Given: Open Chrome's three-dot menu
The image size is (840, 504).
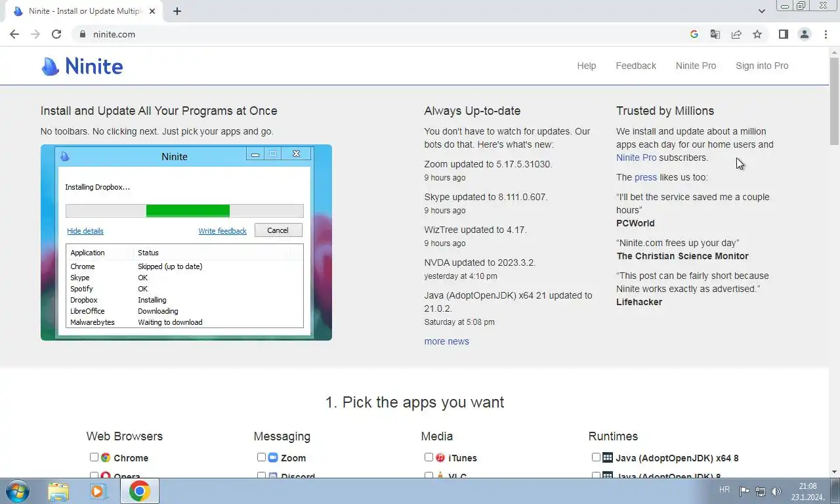Looking at the screenshot, I should [826, 34].
